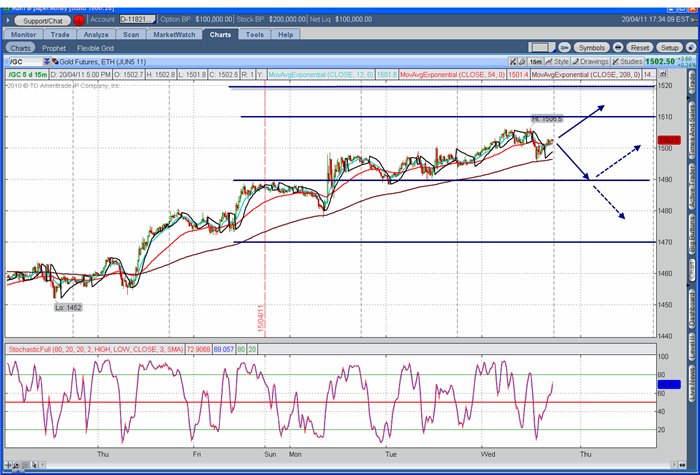Open the Dashboard side panel
Viewport: 700px width, 475px height.
click(x=692, y=309)
